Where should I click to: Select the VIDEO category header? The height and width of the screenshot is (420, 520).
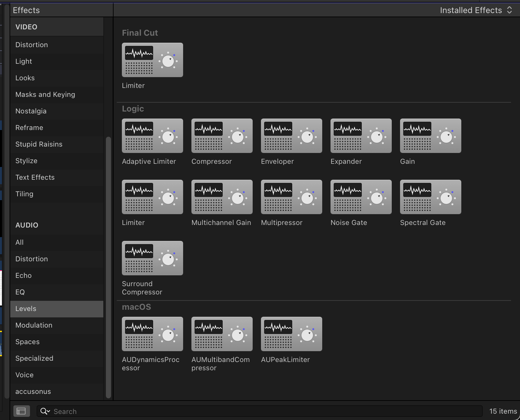tap(57, 27)
